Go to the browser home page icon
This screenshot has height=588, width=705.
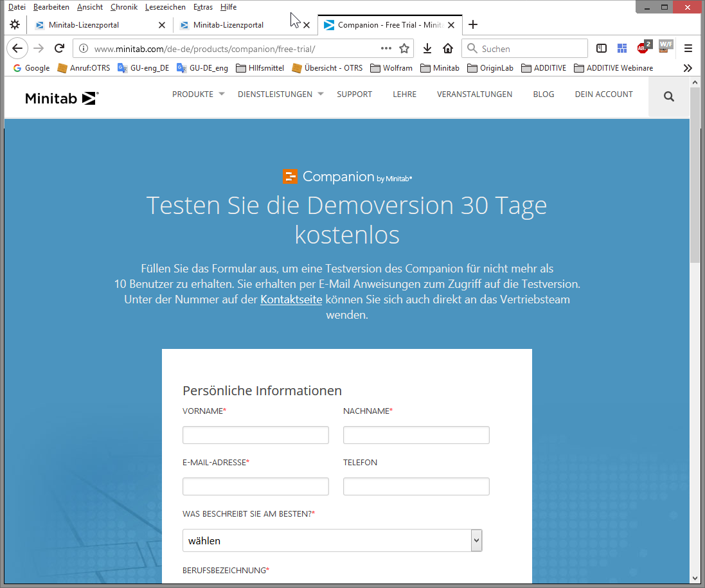click(448, 49)
